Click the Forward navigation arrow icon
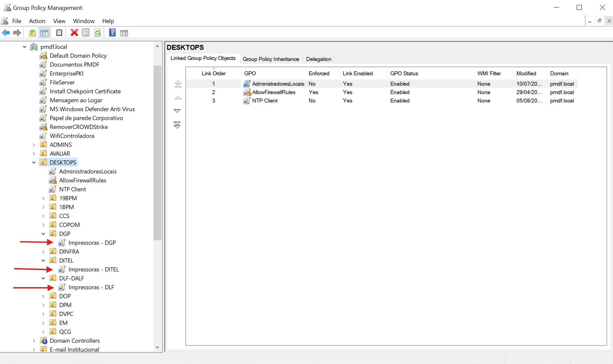The image size is (613, 364). 17,33
